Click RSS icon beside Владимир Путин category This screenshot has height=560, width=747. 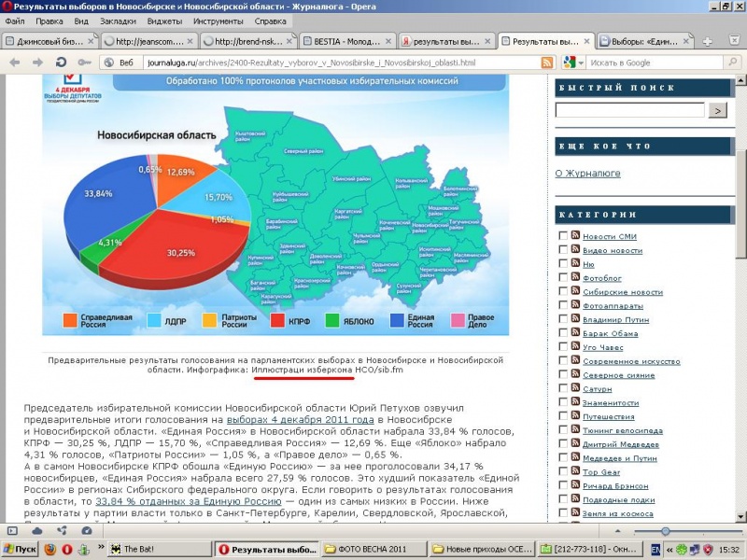pos(576,319)
